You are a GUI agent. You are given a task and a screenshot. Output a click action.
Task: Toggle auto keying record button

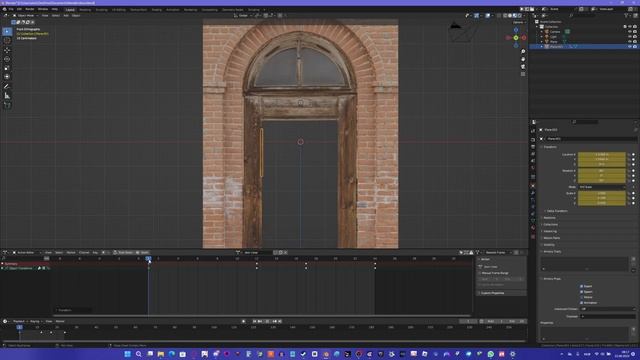(x=244, y=321)
